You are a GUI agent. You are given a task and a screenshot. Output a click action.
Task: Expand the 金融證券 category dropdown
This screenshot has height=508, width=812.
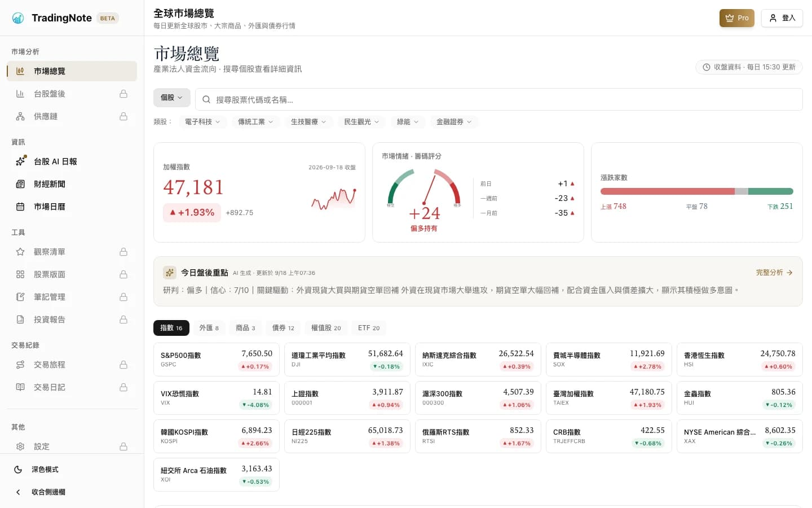point(454,122)
